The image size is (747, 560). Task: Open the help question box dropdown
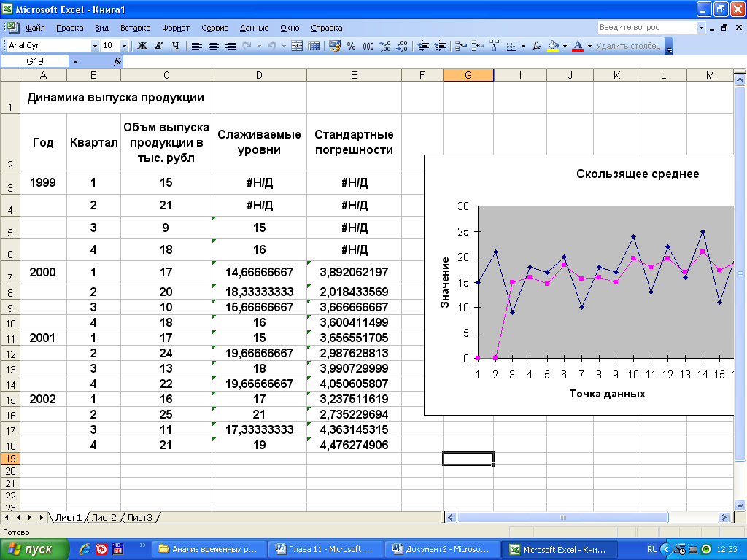(701, 28)
